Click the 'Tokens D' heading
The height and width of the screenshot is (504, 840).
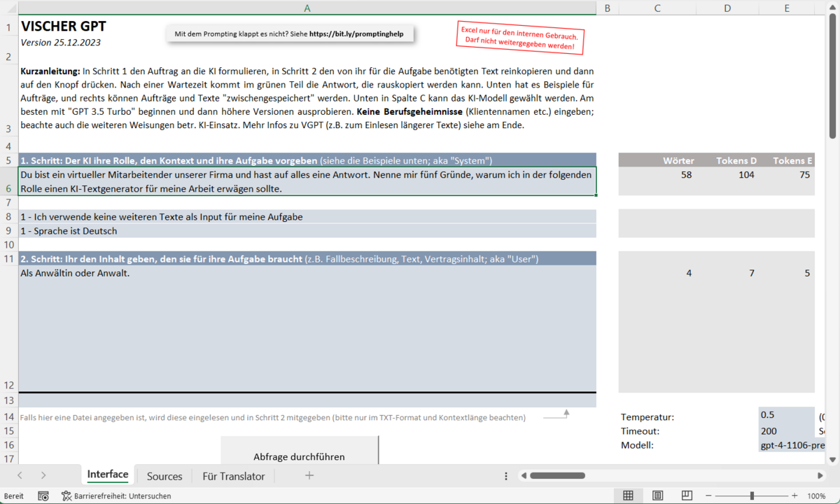point(736,161)
